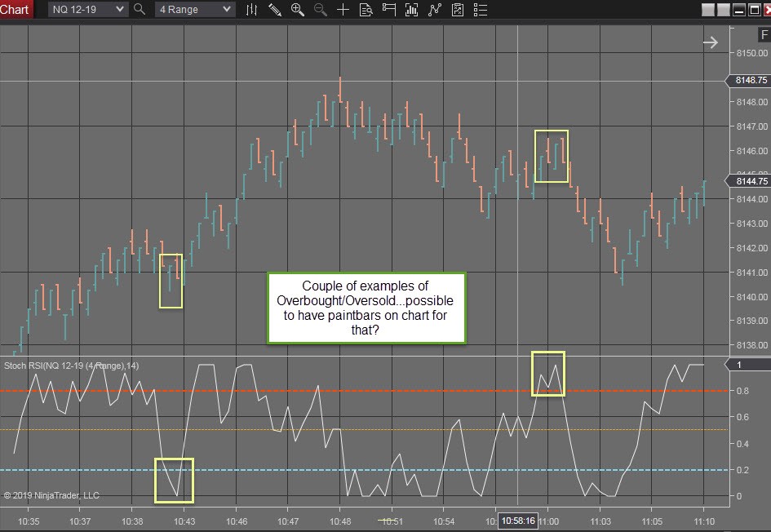Click the instrument search magnifier
Screen dimensions: 771x532
tap(139, 10)
